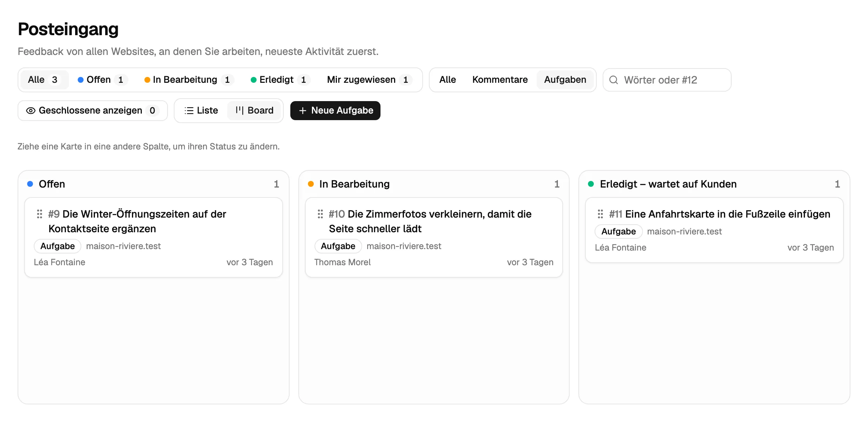The image size is (868, 422).
Task: Click Erledigt – wartet auf Kunden header
Action: pos(668,184)
